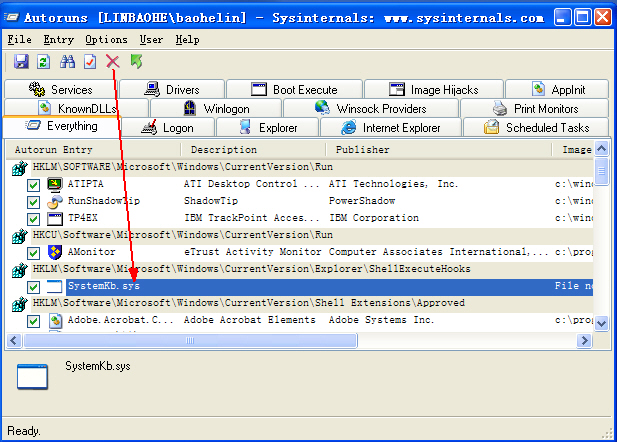Select the ATI Desktop Control description text
The width and height of the screenshot is (617, 442).
coord(251,184)
